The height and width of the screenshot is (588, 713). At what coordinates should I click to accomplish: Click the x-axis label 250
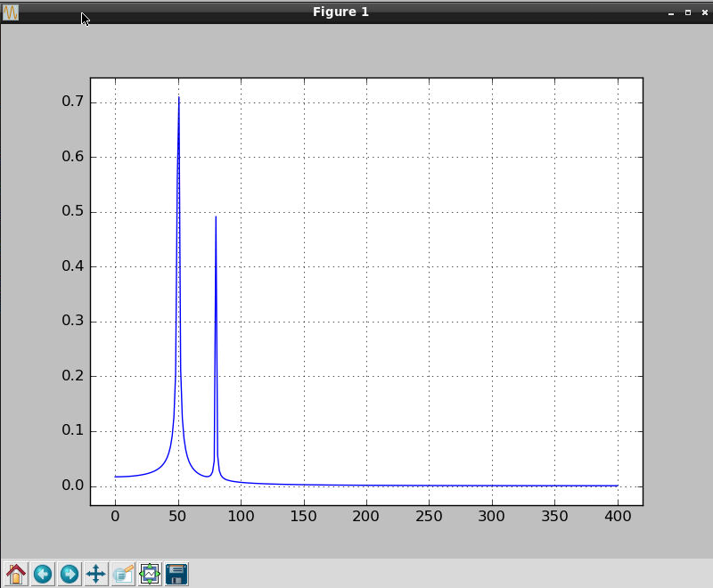(429, 516)
